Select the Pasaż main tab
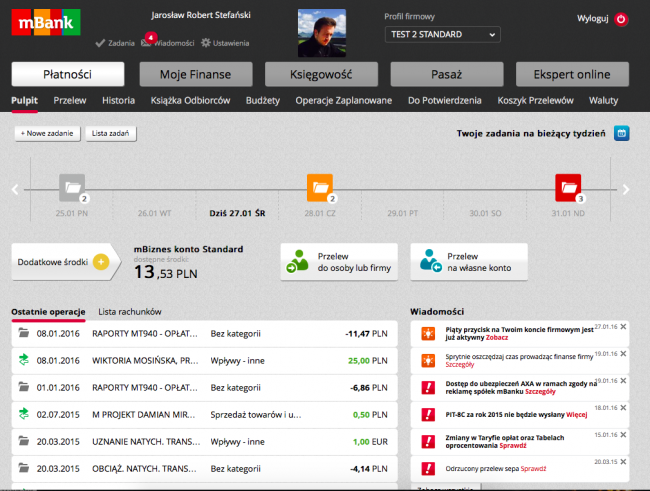Screen dimensions: 650x491 click(447, 74)
